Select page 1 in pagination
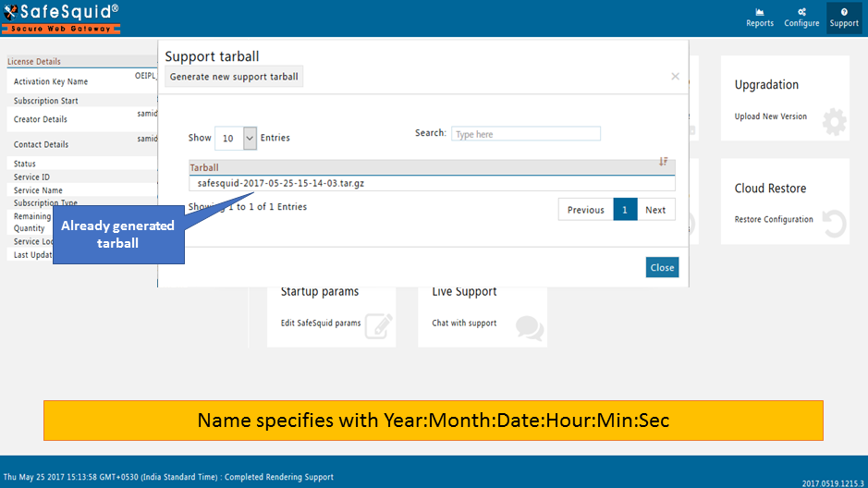The height and width of the screenshot is (488, 868). click(x=625, y=210)
